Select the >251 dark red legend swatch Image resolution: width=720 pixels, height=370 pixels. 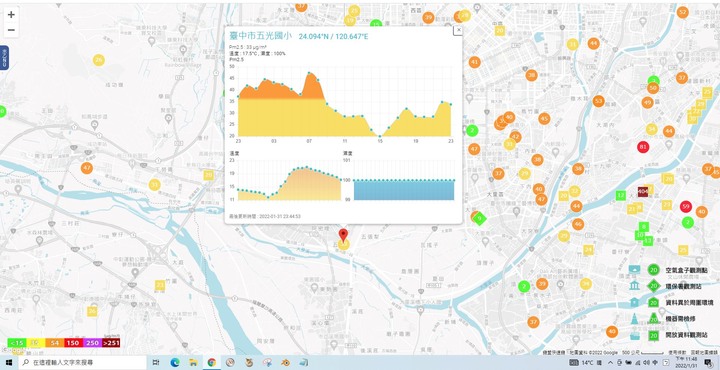tap(111, 343)
